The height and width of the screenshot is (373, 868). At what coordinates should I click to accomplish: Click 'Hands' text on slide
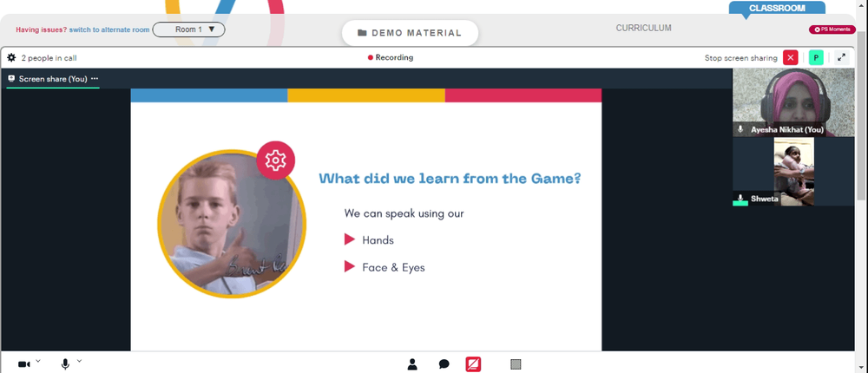pyautogui.click(x=378, y=240)
